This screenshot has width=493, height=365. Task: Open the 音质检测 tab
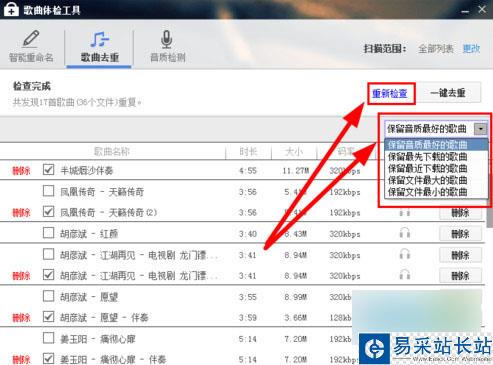pos(167,46)
